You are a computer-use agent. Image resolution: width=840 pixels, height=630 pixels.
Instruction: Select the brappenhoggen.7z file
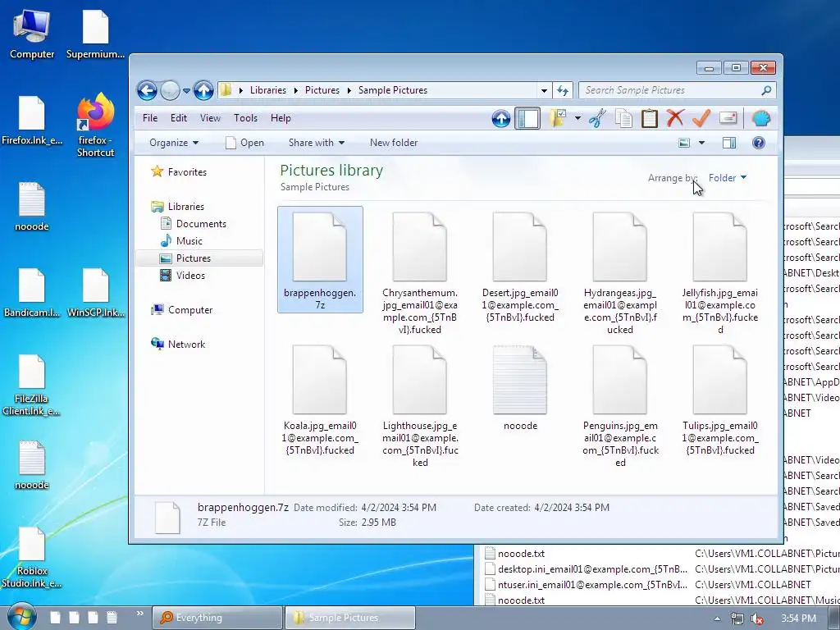tap(320, 260)
